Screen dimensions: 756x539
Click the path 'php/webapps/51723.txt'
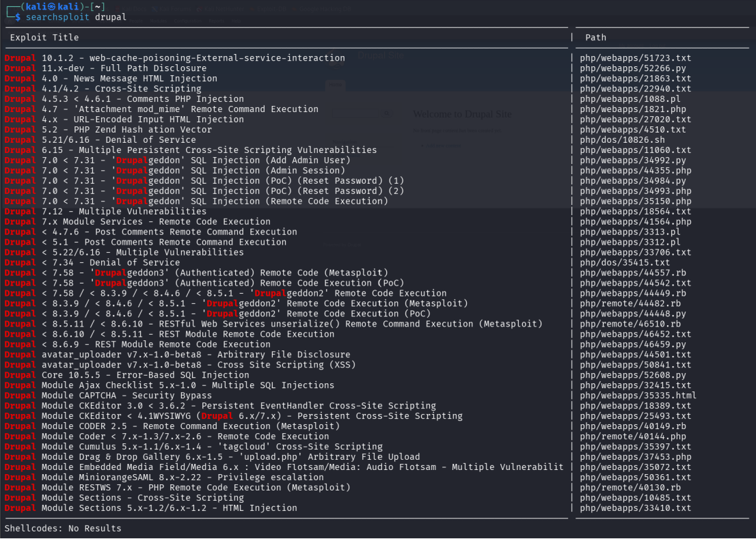[x=636, y=58]
